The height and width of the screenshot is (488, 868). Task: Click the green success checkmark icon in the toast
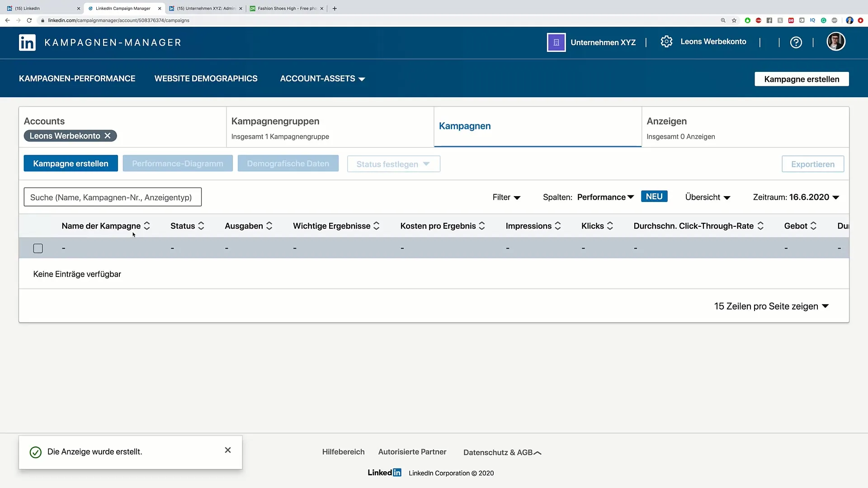[35, 452]
